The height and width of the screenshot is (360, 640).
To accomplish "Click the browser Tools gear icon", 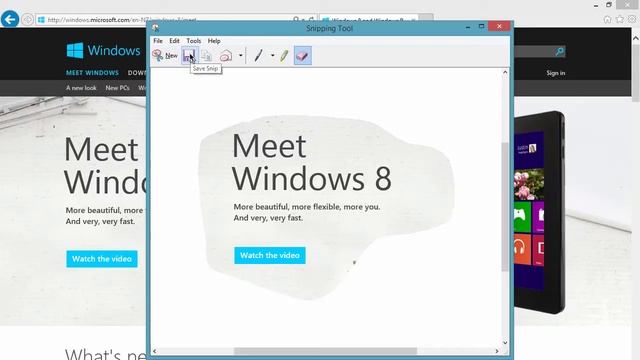I will pos(632,19).
